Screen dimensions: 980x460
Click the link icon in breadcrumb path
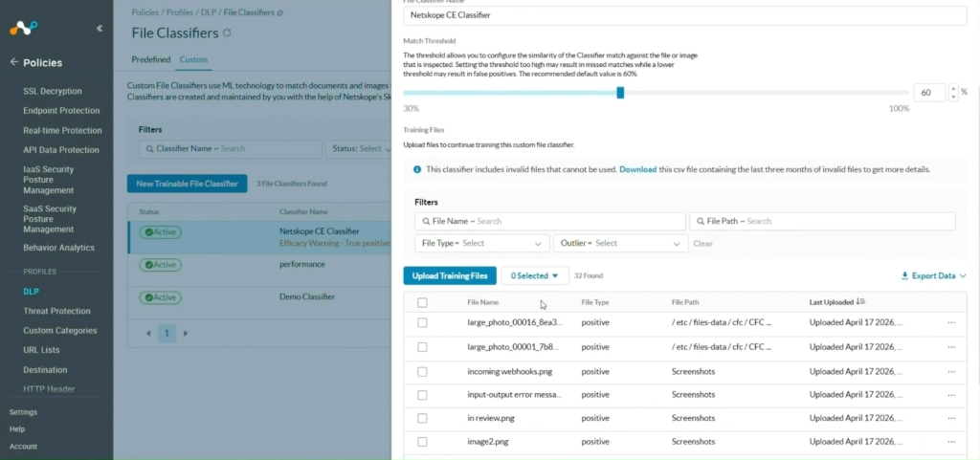click(x=279, y=12)
